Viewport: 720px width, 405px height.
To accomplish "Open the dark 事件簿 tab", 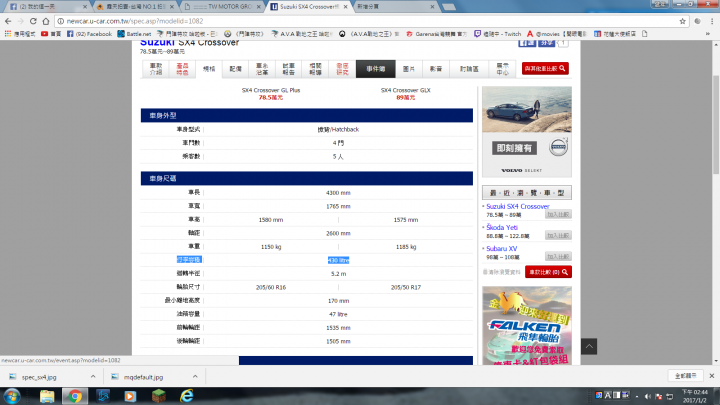I will coord(376,69).
